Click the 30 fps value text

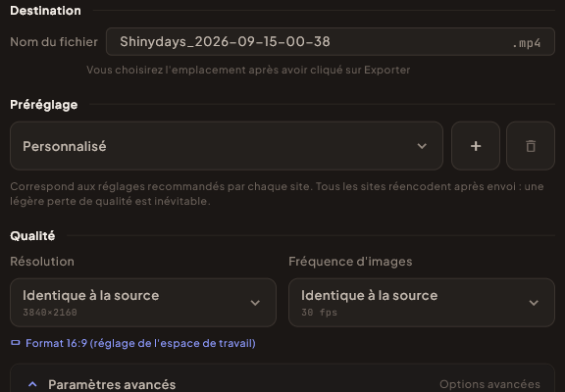click(x=319, y=313)
